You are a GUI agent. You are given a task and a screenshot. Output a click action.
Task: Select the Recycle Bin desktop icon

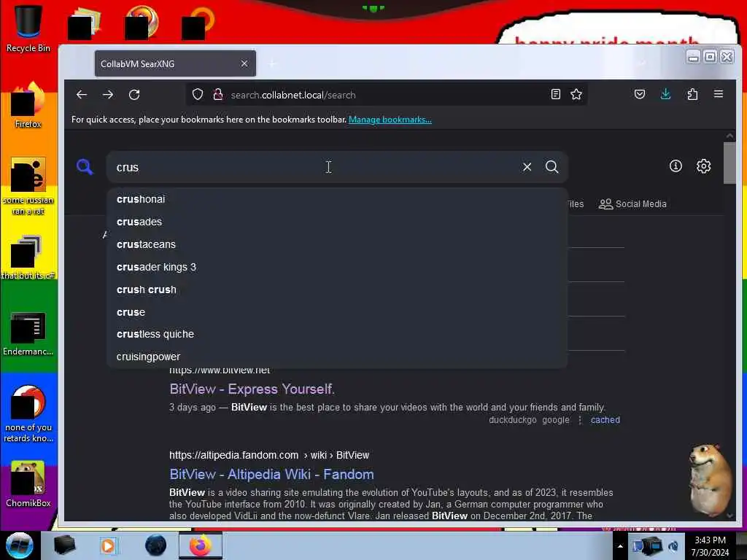pyautogui.click(x=28, y=29)
